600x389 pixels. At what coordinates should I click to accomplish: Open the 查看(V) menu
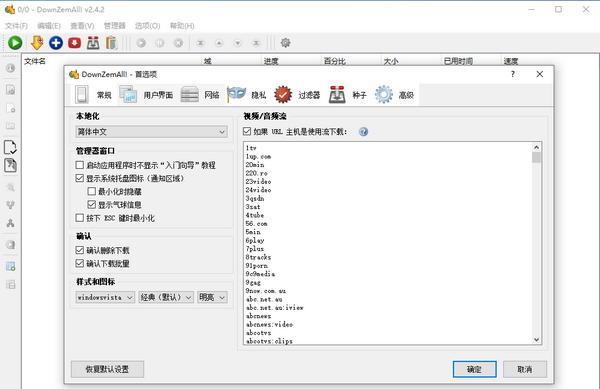(x=82, y=26)
